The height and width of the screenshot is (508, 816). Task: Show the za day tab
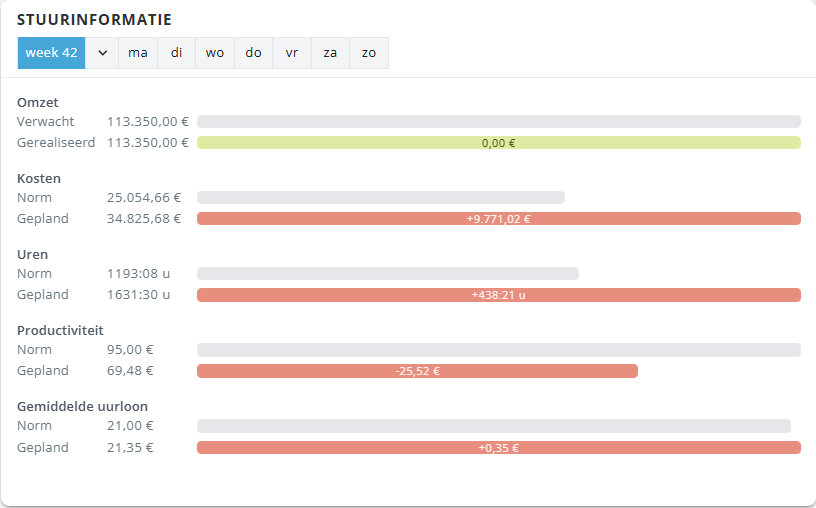(x=330, y=53)
